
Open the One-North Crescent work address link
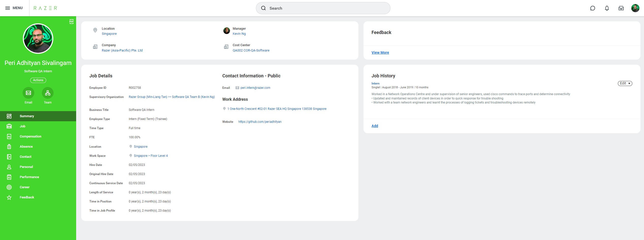click(277, 109)
